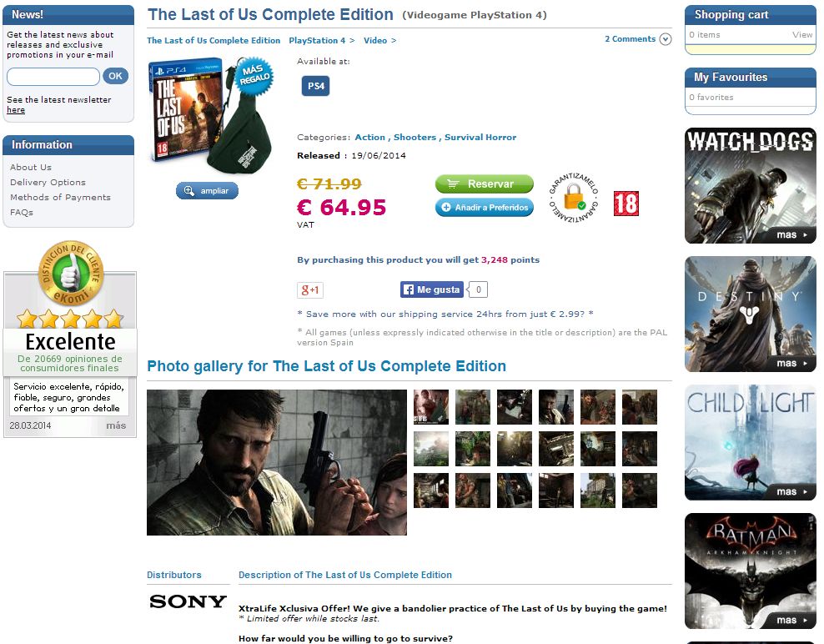Click the green Reservar button
This screenshot has height=644, width=824.
pyautogui.click(x=484, y=184)
